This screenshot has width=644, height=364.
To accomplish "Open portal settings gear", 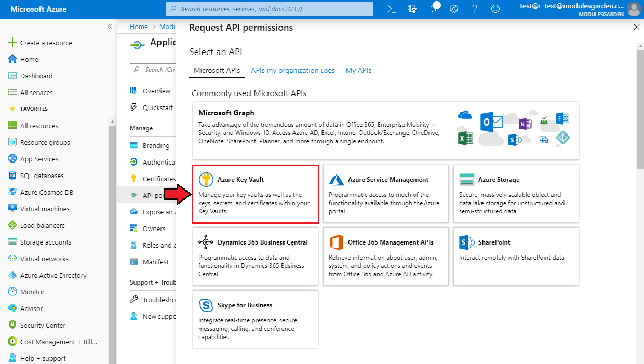I will (x=454, y=9).
